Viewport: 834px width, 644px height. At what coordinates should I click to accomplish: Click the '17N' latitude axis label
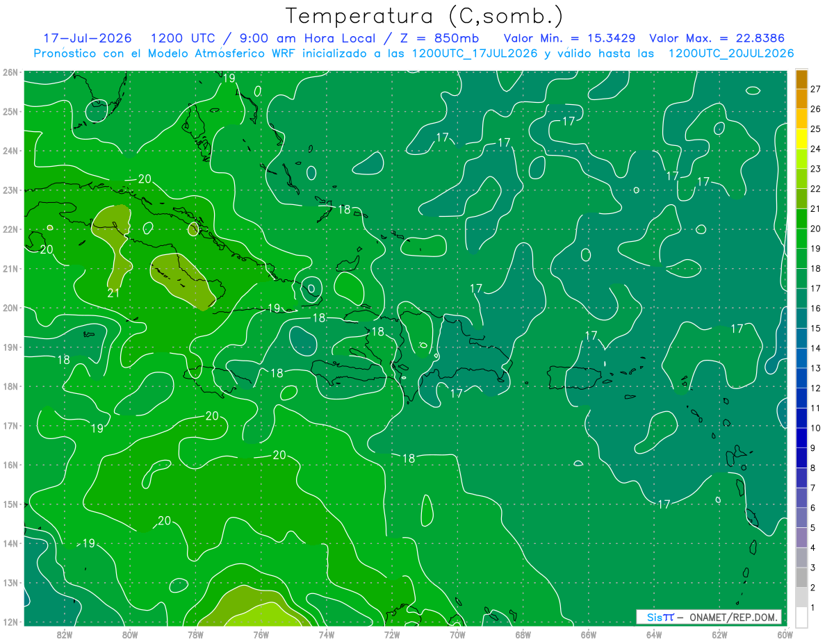click(10, 425)
